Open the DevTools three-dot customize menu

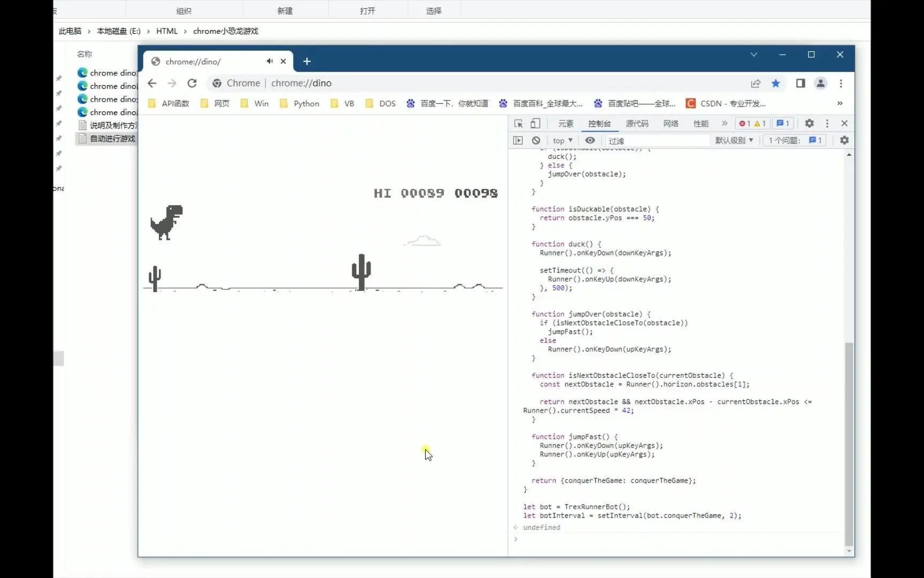[827, 124]
